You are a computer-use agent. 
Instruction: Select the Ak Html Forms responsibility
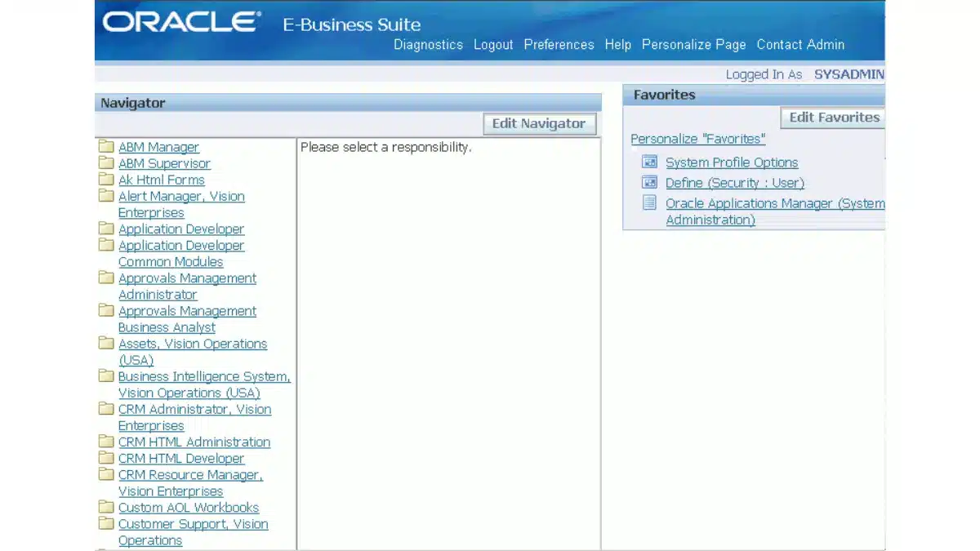(162, 180)
